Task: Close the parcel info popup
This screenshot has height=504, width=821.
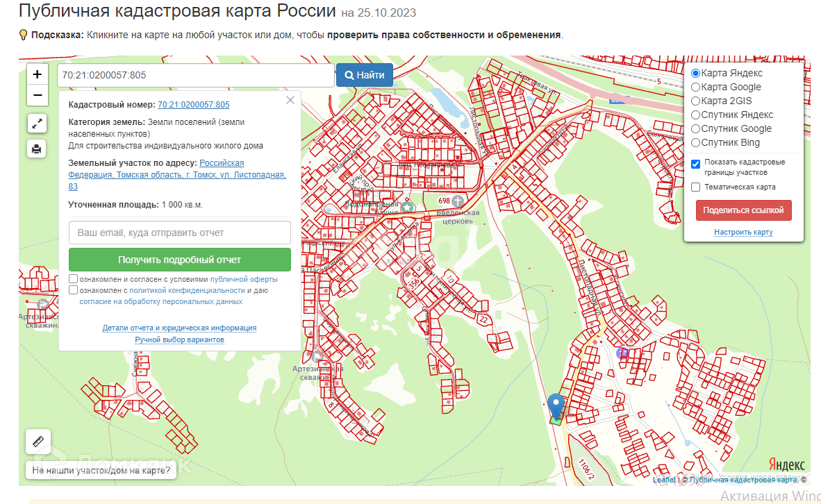Action: [x=290, y=100]
